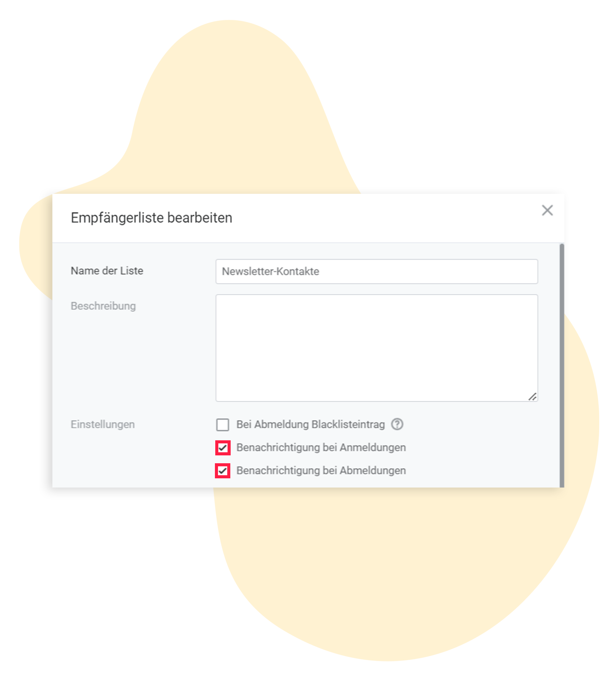
Task: Uncheck Benachrichtigung bei Abmeldungen box
Action: [222, 471]
